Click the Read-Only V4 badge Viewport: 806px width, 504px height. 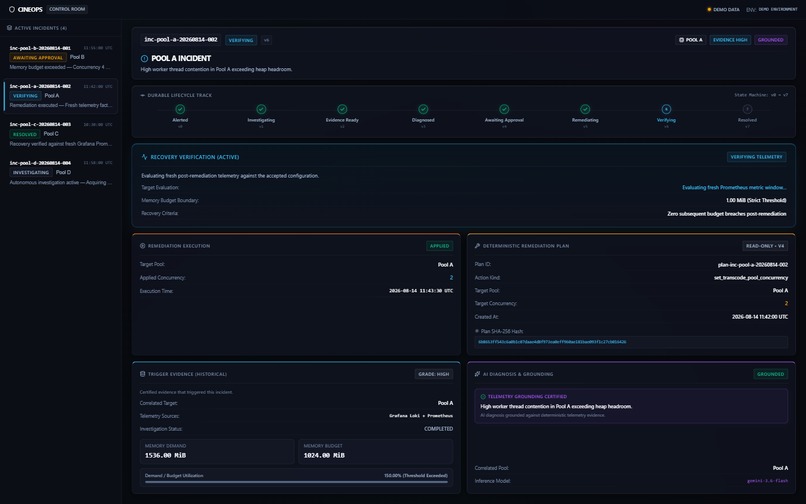[x=765, y=246]
